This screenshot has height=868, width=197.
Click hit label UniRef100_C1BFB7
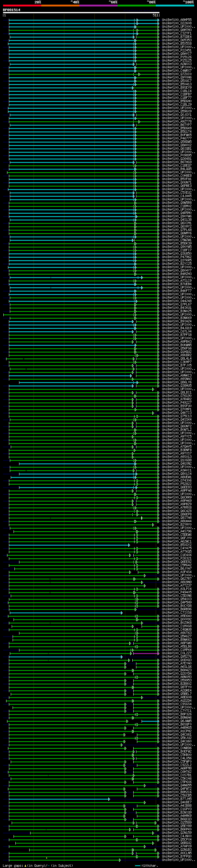pyautogui.click(x=177, y=94)
